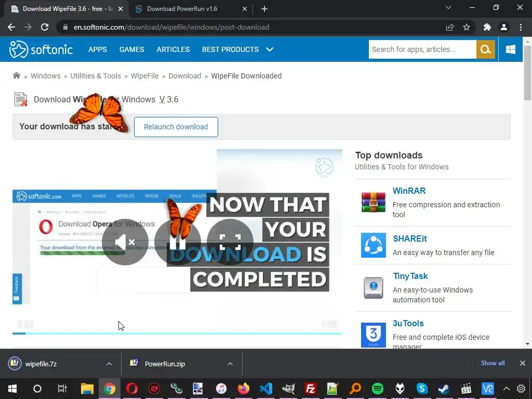Open the ARTICLES menu item
Screen dimensions: 532x399
coord(173,49)
